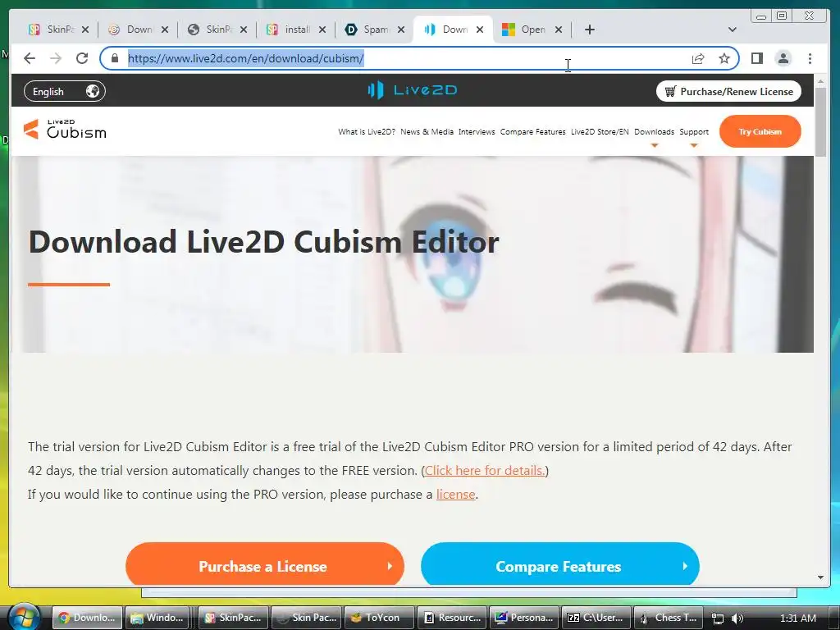Close the Open Microsoft tab
This screenshot has width=840, height=630.
558,30
